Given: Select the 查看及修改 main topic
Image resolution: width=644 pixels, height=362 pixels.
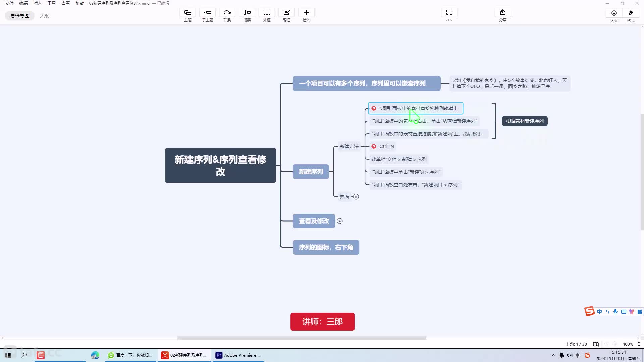Looking at the screenshot, I should point(314,221).
